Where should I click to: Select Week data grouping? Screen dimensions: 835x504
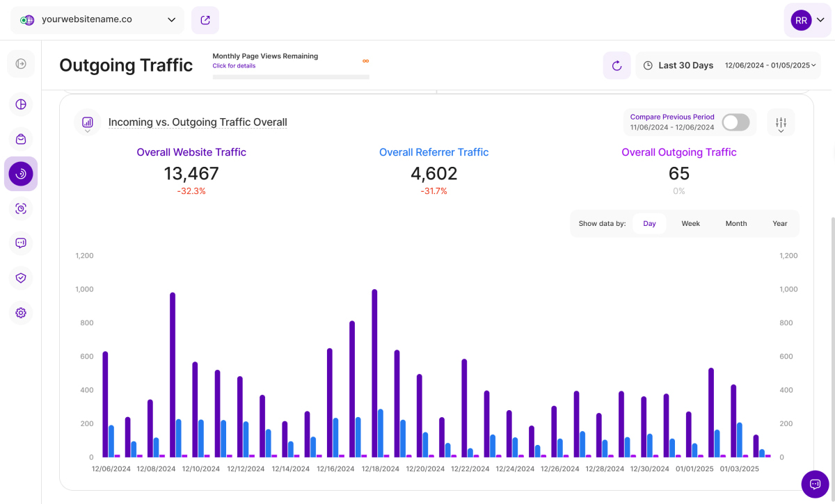[690, 224]
